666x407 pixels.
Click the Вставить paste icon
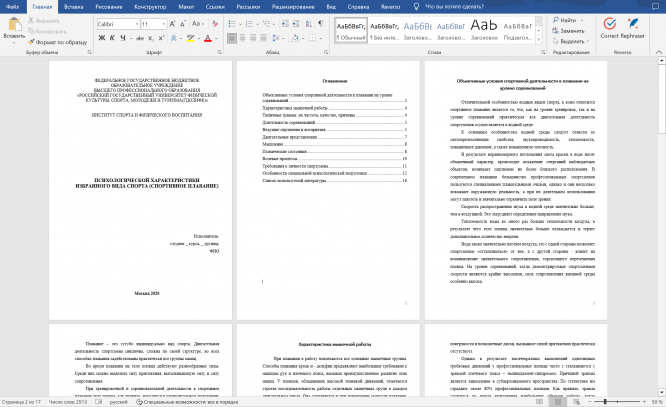tap(14, 25)
